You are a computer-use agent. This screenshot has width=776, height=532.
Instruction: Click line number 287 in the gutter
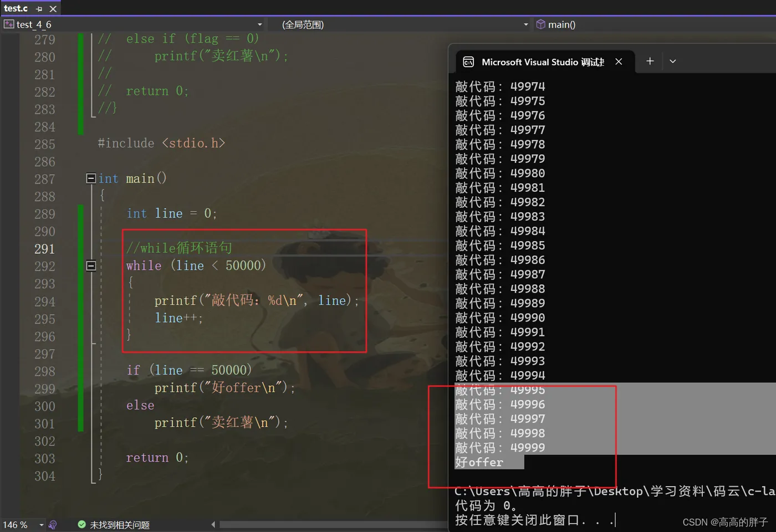(x=45, y=179)
